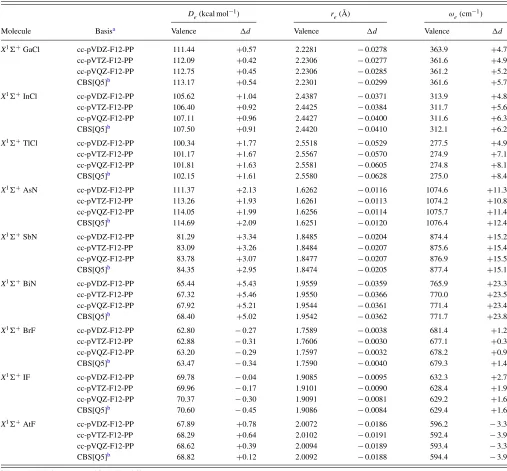The width and height of the screenshot is (507, 471).
Task: Click the De value 100.34
Action: click(184, 143)
